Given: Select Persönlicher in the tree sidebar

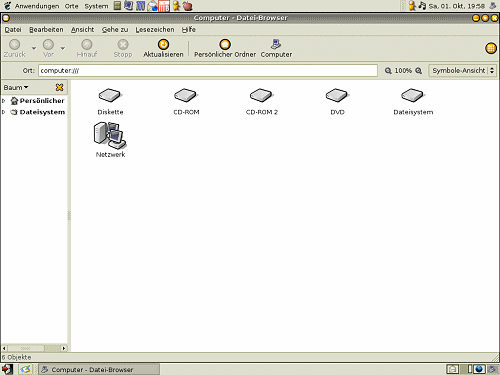Looking at the screenshot, I should tap(42, 100).
